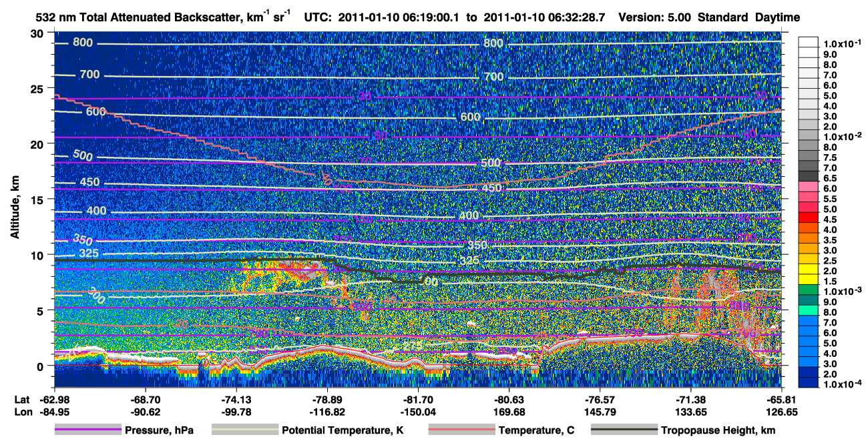Viewport: 868px width, 445px height.
Task: Click the yellow Potential Temperature legend swatch
Action: point(245,430)
